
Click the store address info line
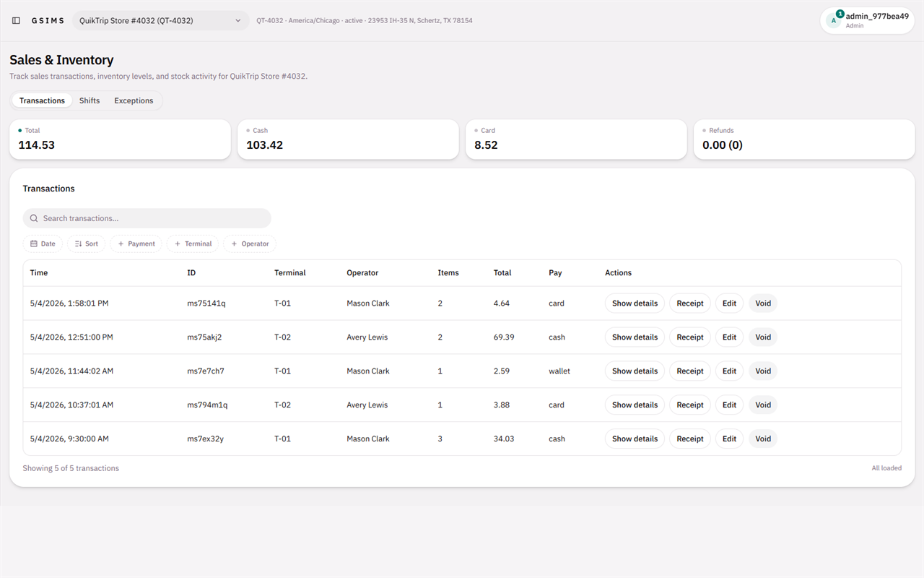[365, 21]
